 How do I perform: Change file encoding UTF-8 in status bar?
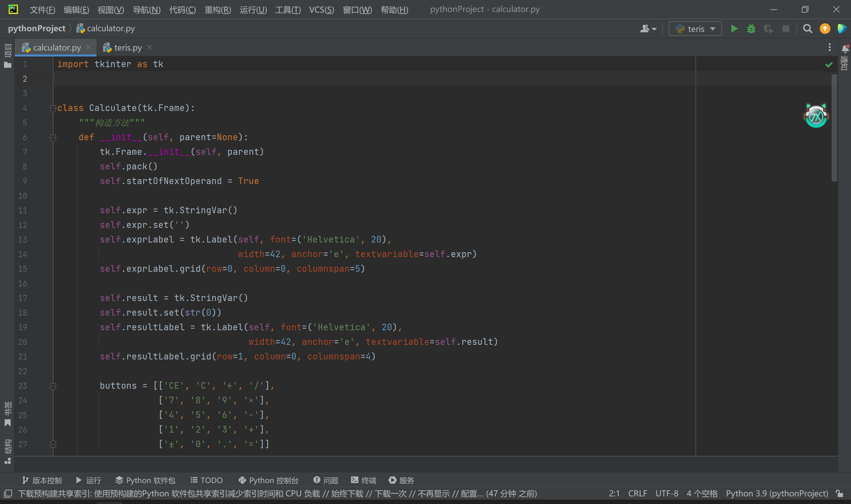(x=667, y=493)
